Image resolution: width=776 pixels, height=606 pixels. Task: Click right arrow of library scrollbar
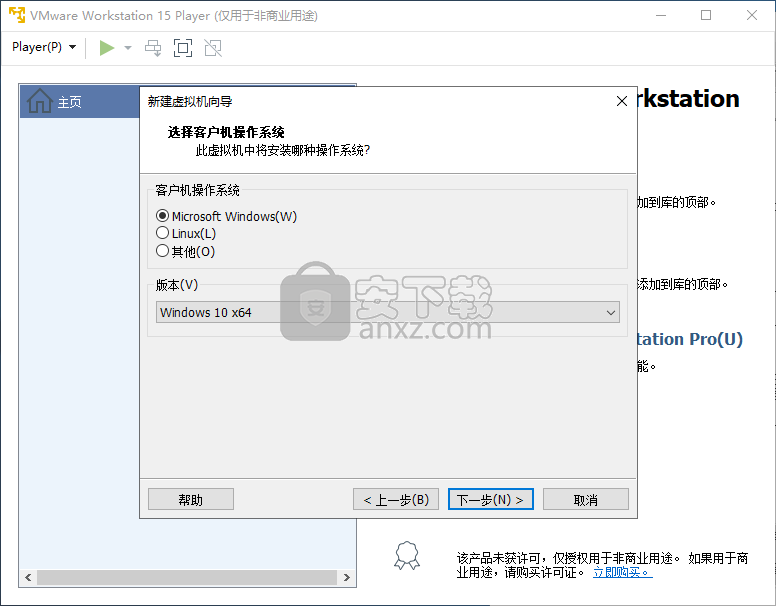[346, 577]
